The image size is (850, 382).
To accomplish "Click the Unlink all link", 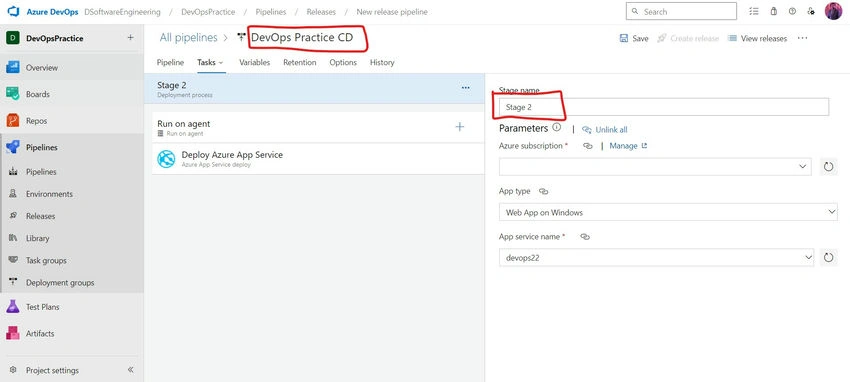I will [605, 130].
